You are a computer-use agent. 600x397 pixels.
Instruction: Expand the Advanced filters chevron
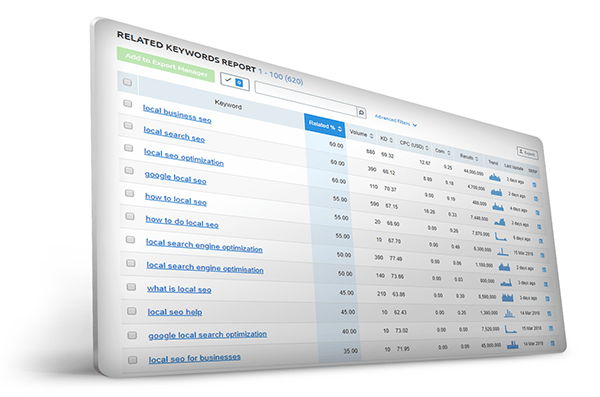(x=415, y=125)
